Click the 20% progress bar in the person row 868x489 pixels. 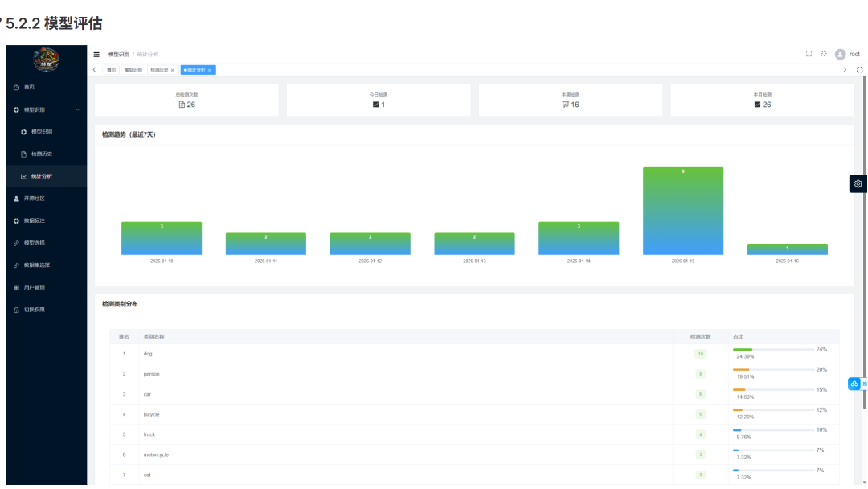773,369
